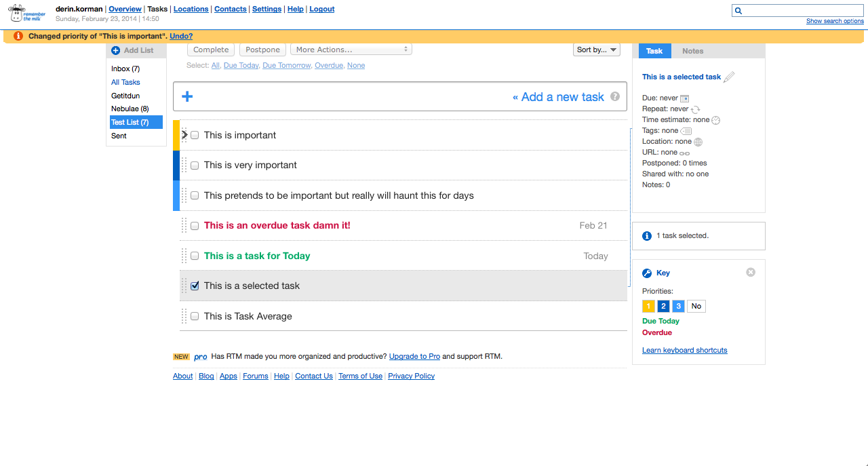Switch to the Notes tab
This screenshot has height=466, width=868.
[x=692, y=51]
